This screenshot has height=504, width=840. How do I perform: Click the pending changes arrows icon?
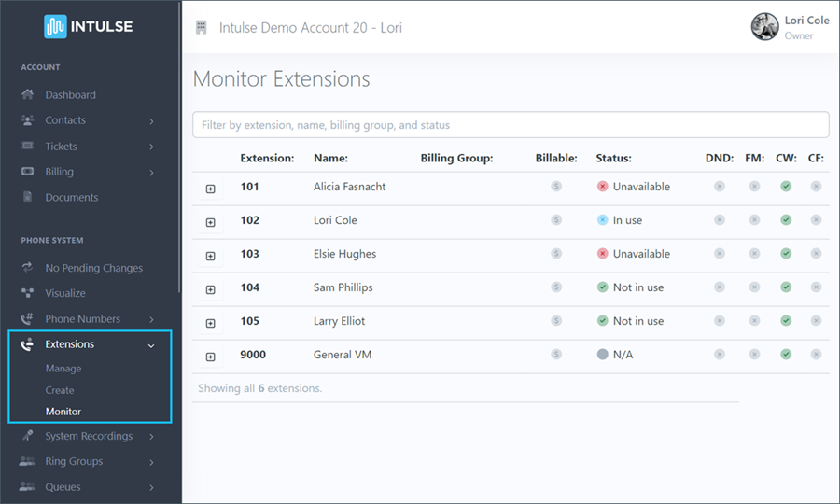click(27, 267)
